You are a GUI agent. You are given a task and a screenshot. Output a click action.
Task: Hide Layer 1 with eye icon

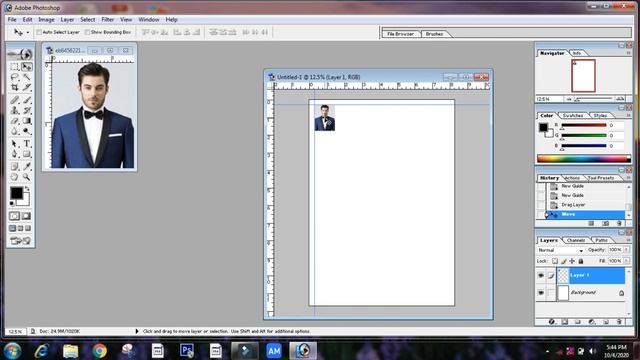pyautogui.click(x=541, y=276)
